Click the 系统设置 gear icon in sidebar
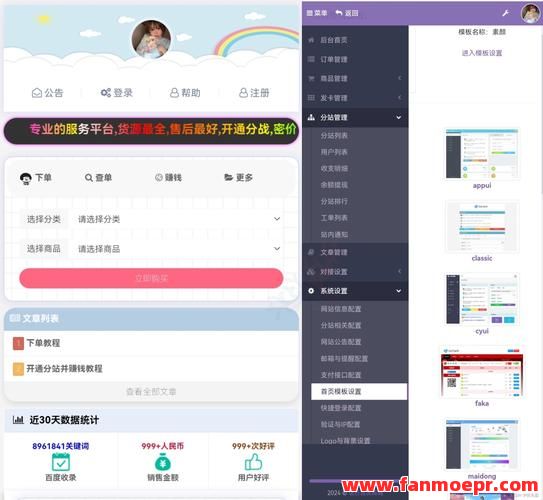The width and height of the screenshot is (543, 500). [x=311, y=291]
